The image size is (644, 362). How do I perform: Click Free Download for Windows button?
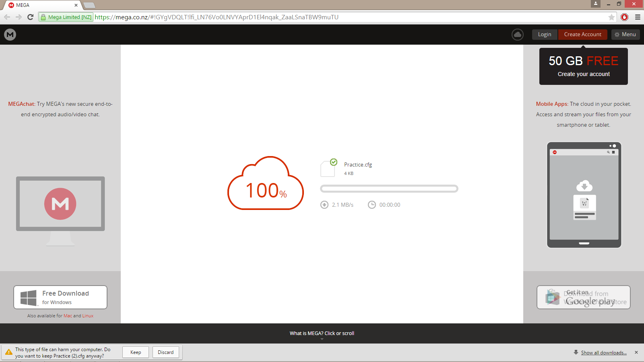[x=60, y=297]
